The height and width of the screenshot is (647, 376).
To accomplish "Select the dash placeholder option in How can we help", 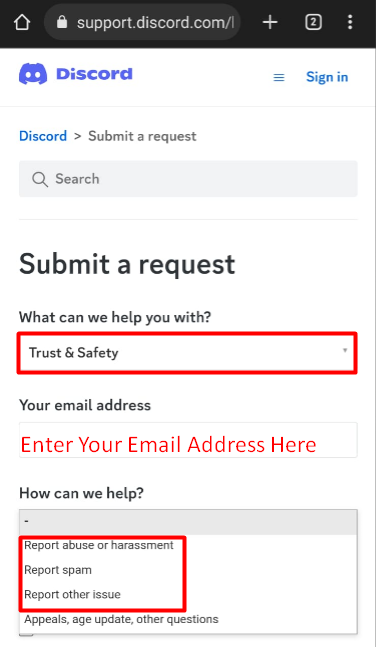I will (x=188, y=522).
